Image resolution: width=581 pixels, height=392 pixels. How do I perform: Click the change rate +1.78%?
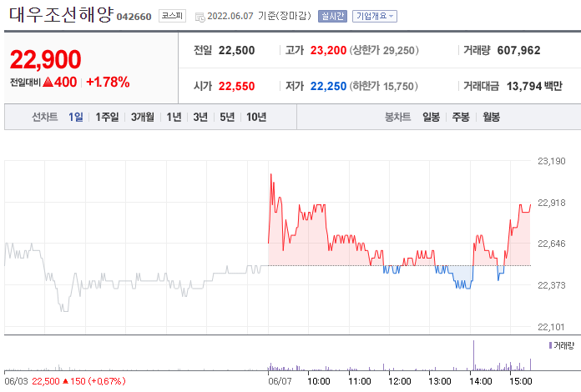[x=108, y=83]
